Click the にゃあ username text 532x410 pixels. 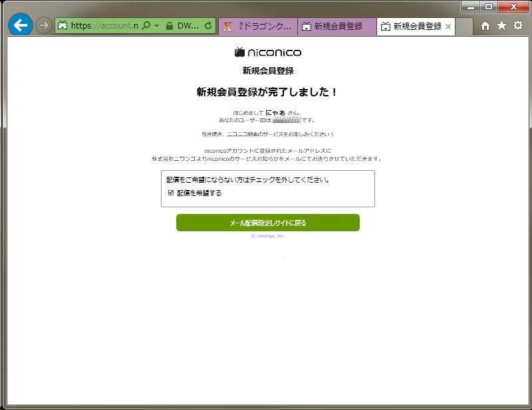[x=275, y=112]
